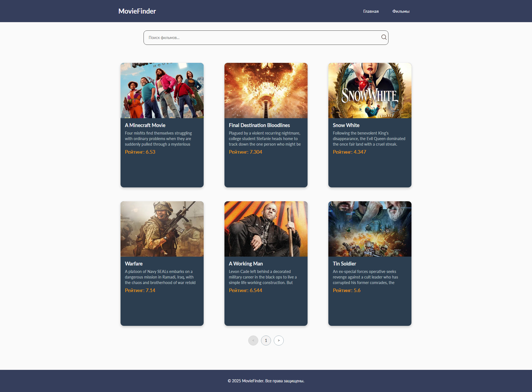
Task: Click the rating text under Warfare
Action: tap(140, 290)
